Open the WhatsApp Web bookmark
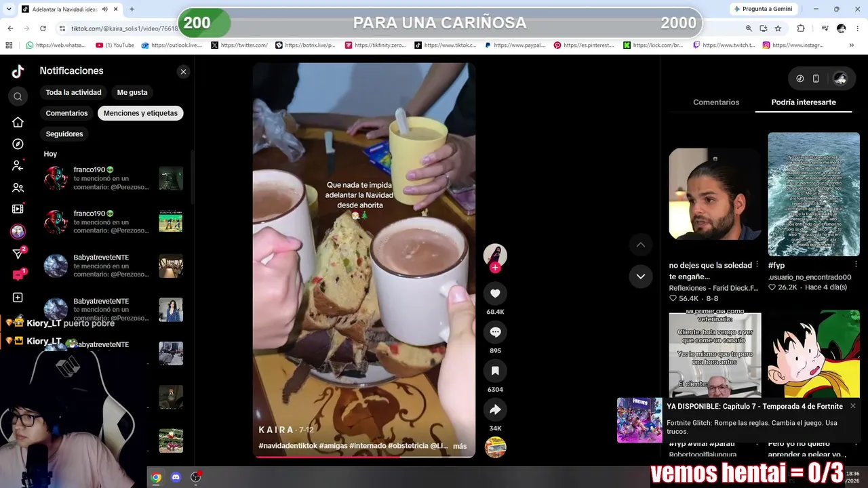The width and height of the screenshot is (868, 488). tap(56, 45)
